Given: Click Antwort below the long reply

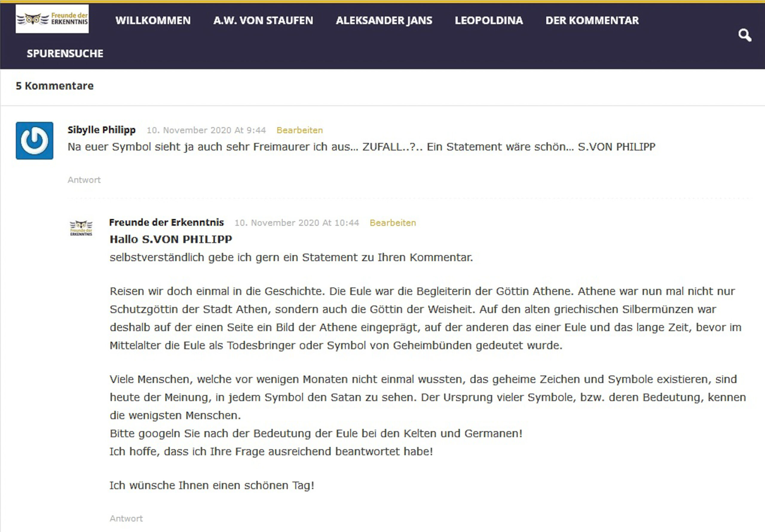Looking at the screenshot, I should click(x=126, y=518).
